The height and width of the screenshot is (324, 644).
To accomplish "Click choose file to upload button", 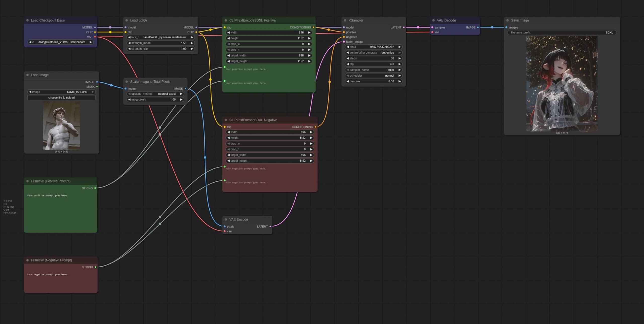I will pos(61,98).
